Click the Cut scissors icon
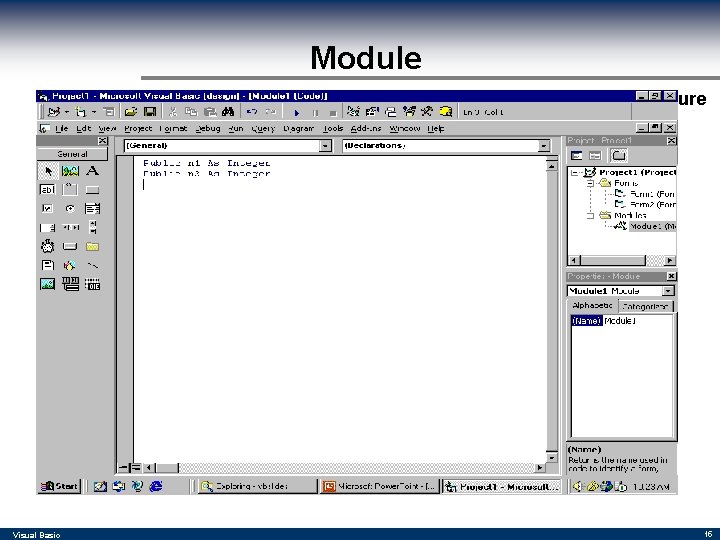 tap(173, 112)
